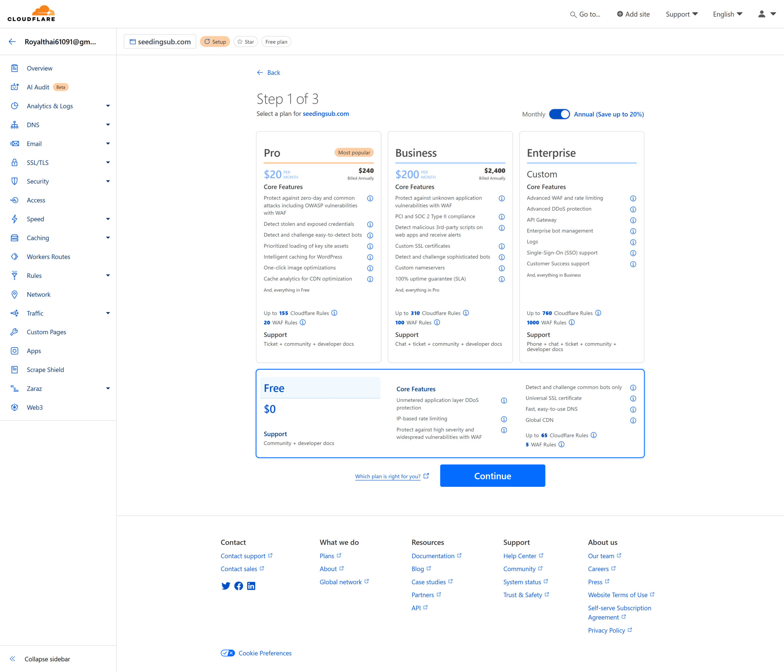Show info for API Gateway feature
Image resolution: width=784 pixels, height=672 pixels.
pos(633,220)
